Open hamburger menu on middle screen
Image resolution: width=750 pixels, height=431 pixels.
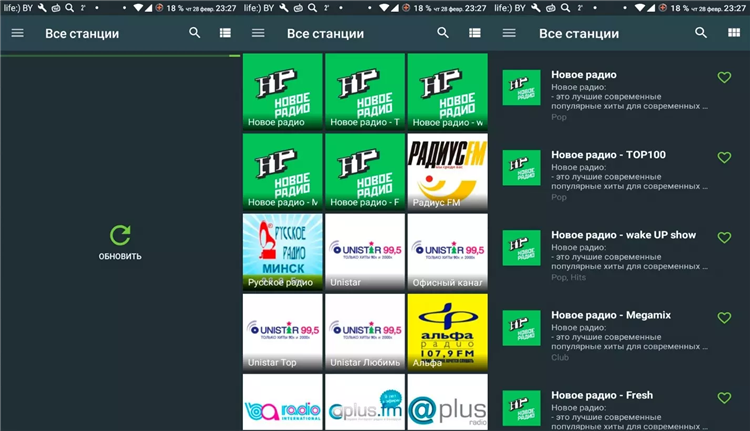(258, 33)
